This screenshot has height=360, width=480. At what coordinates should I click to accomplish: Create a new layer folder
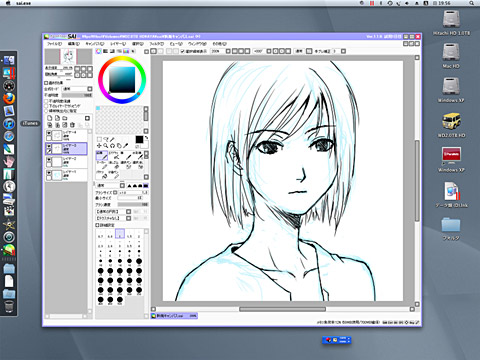[x=65, y=118]
